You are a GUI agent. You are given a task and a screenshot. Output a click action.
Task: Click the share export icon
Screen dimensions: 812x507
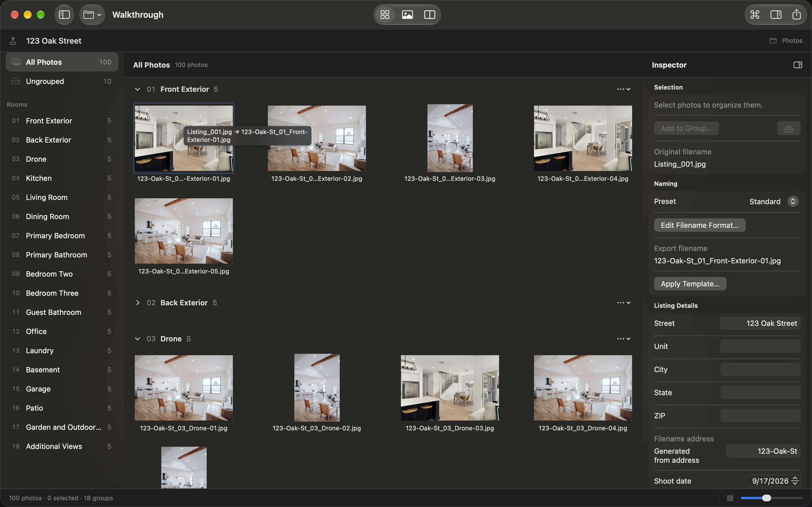click(796, 15)
